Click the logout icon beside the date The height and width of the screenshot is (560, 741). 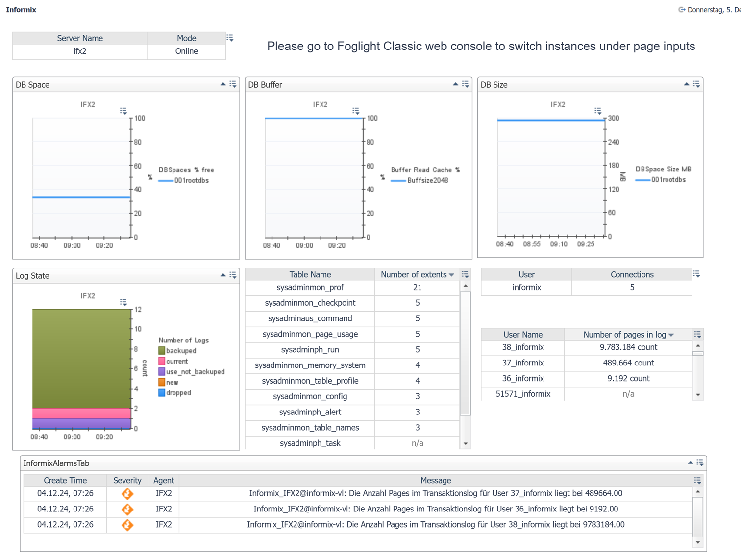[x=681, y=10]
